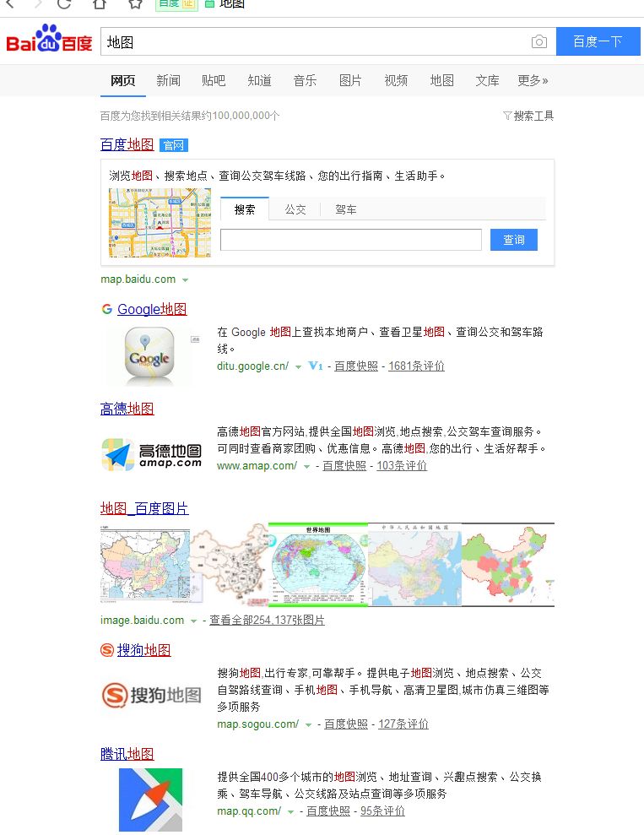Open the 高德地图 result title link

[127, 409]
